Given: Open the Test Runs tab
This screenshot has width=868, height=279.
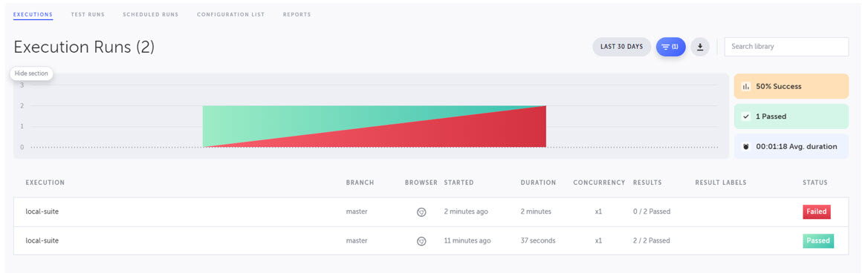Looking at the screenshot, I should (x=88, y=14).
